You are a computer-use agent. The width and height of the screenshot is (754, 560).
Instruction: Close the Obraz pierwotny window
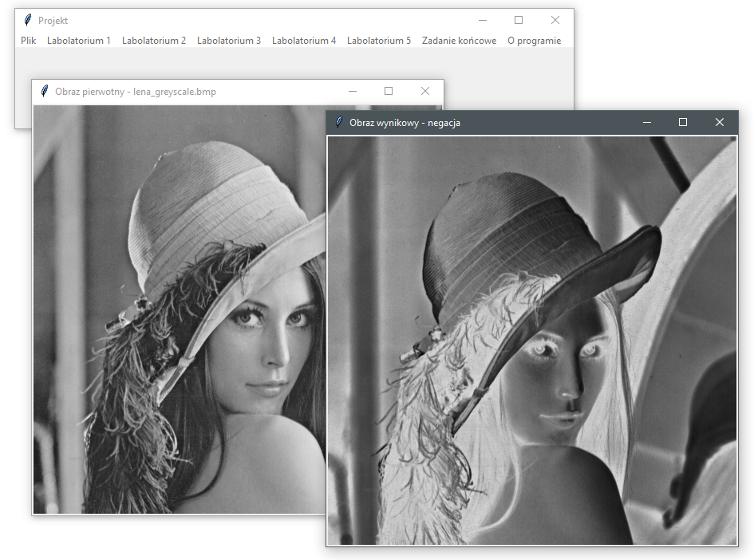point(425,91)
